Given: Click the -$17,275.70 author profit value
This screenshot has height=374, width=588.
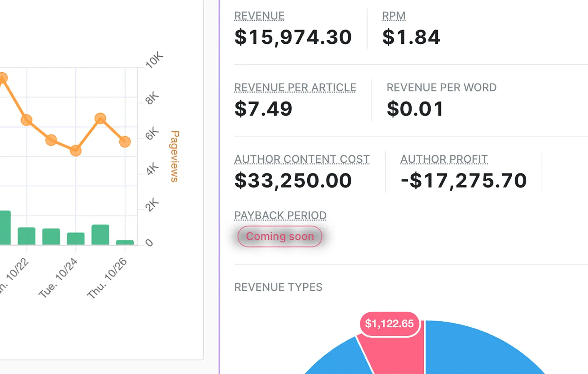Looking at the screenshot, I should pos(463,181).
